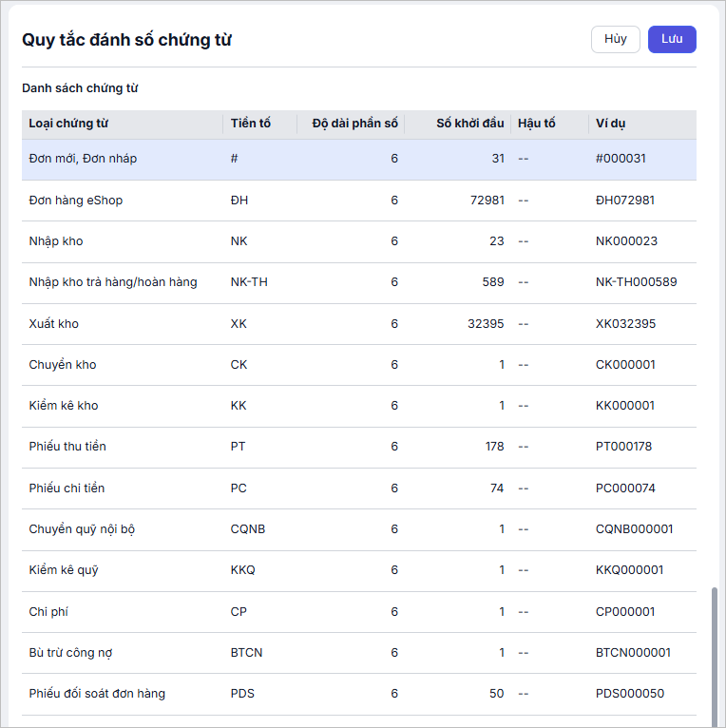Click the Bù trừ công nợ prefix BTCN
This screenshot has height=728, width=726.
click(x=246, y=653)
